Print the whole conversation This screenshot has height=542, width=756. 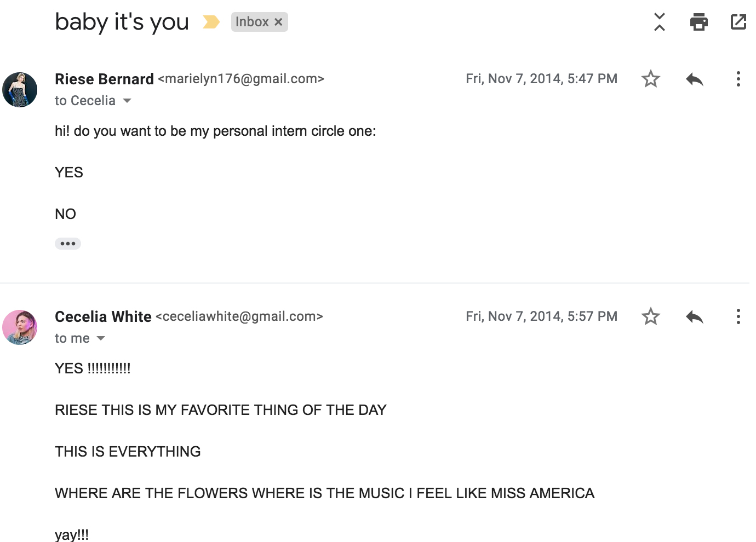pyautogui.click(x=698, y=22)
